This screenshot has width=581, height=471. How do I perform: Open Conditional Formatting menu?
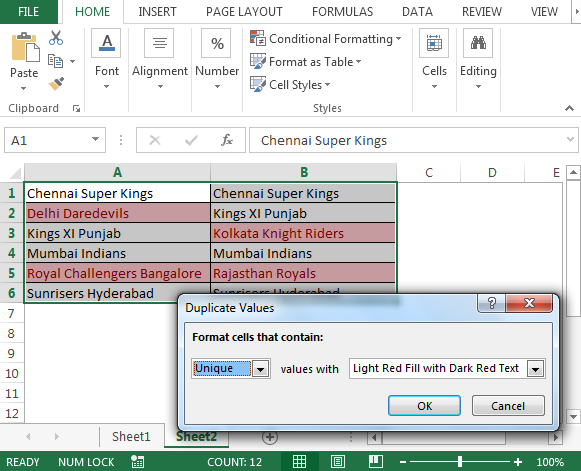(x=325, y=39)
